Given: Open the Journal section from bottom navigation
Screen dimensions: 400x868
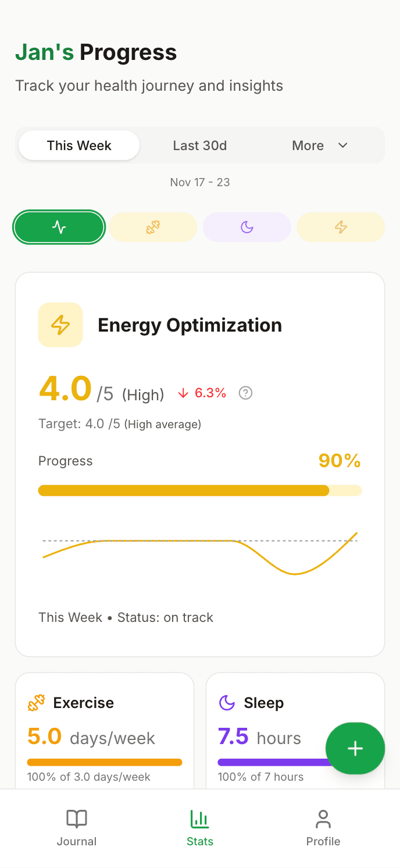Looking at the screenshot, I should pos(76,827).
